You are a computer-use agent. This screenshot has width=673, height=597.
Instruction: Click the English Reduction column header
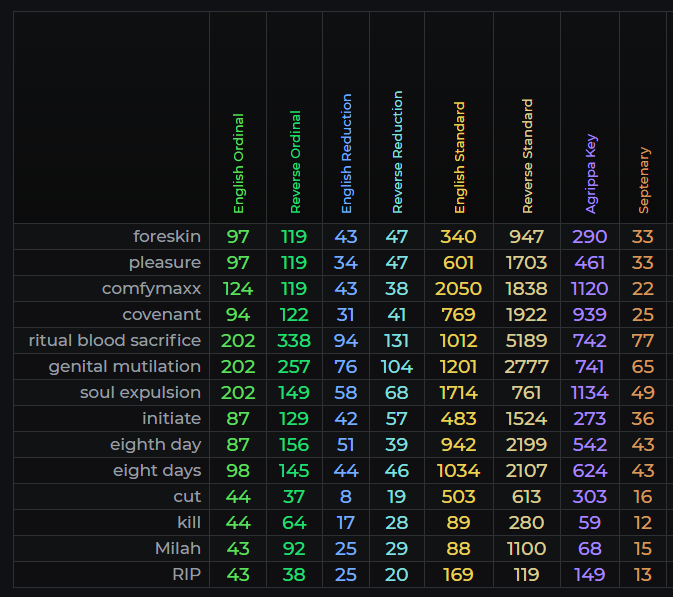(x=346, y=154)
